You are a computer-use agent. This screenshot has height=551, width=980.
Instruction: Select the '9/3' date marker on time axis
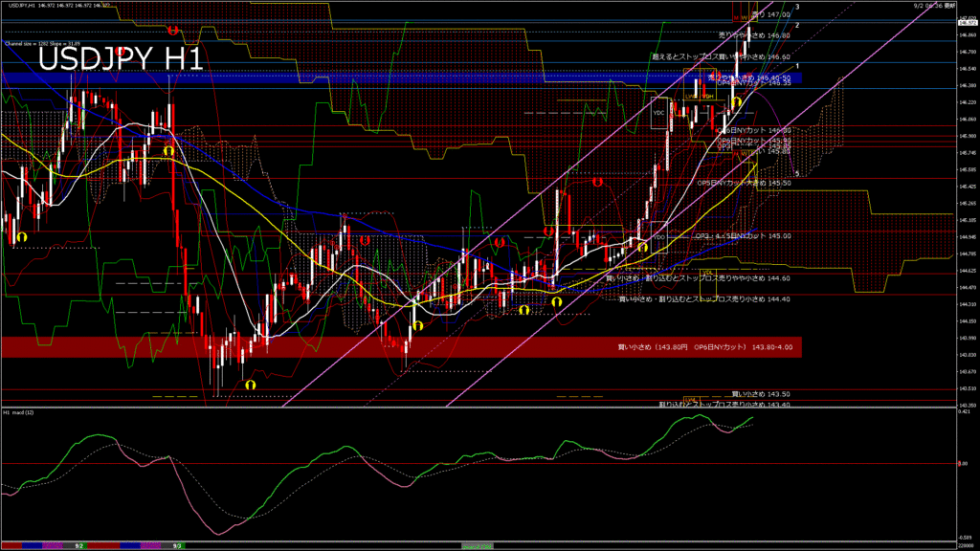tap(177, 546)
